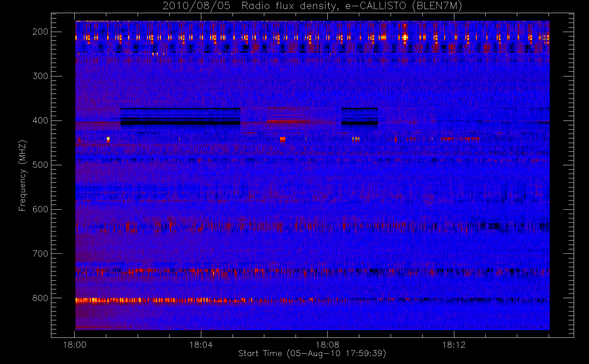Click the 18:00 time axis label
This screenshot has height=364, width=589.
[75, 345]
